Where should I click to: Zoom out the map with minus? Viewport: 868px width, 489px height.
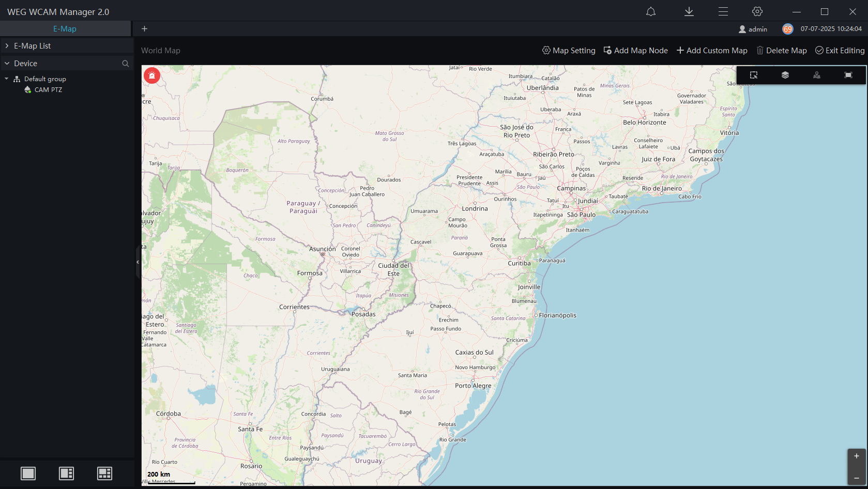pyautogui.click(x=857, y=478)
